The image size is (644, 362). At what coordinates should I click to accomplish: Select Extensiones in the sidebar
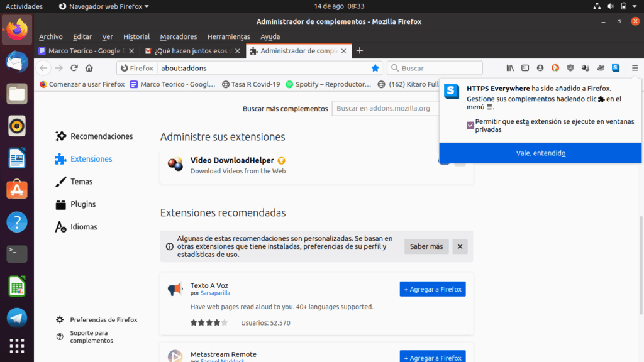84,159
